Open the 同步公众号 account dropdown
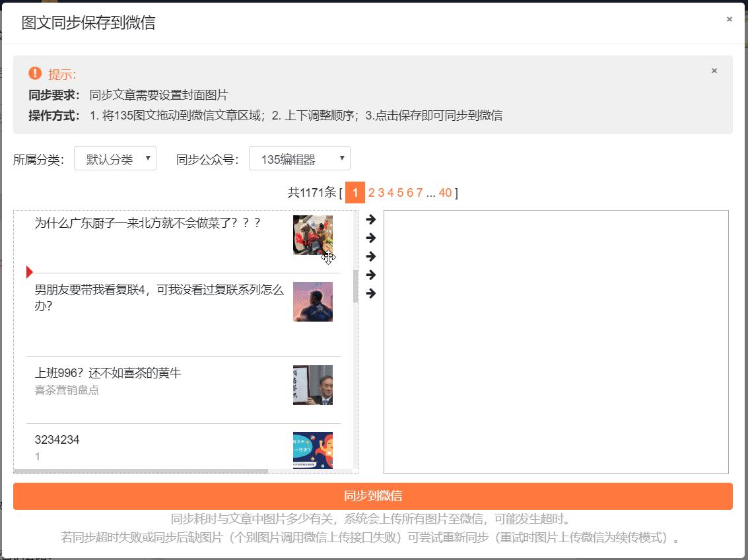 point(300,158)
